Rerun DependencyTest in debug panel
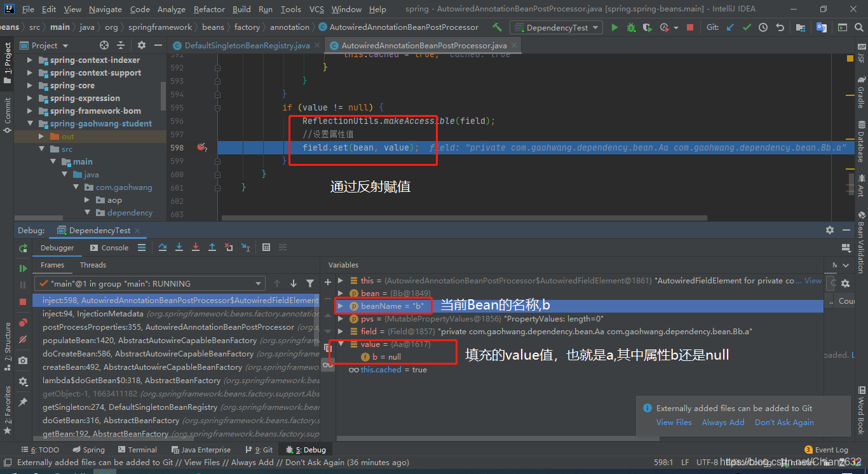 pyautogui.click(x=23, y=248)
